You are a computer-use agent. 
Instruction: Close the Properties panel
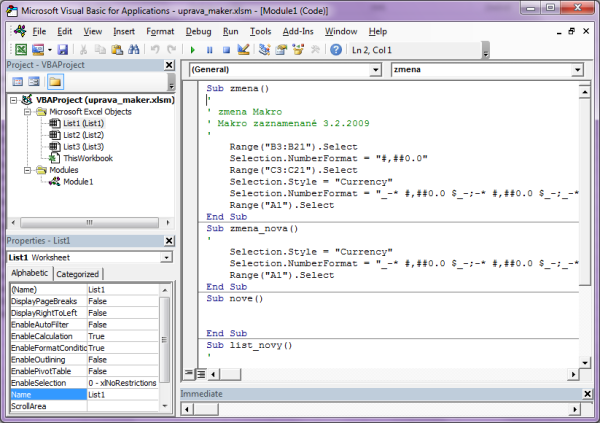[x=169, y=241]
